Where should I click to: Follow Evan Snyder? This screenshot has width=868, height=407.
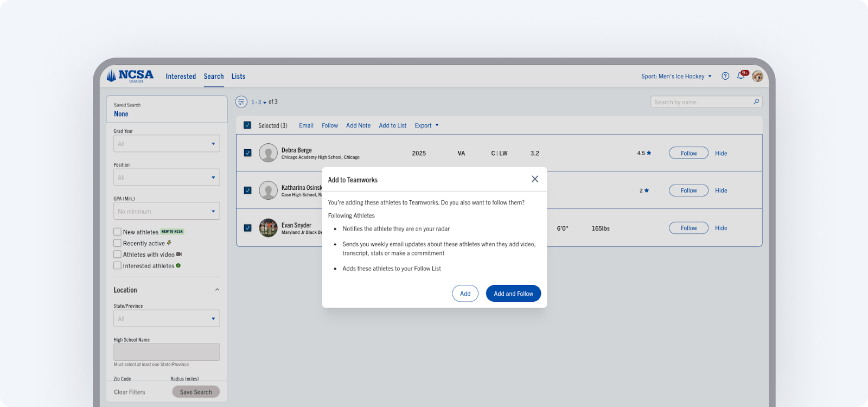pos(688,228)
